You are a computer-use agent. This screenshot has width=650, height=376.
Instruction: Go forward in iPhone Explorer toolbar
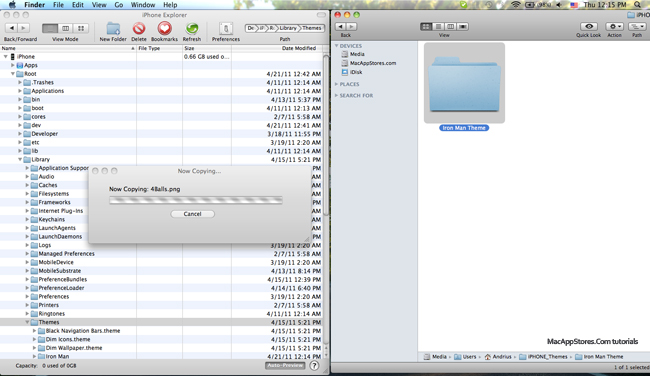point(23,28)
